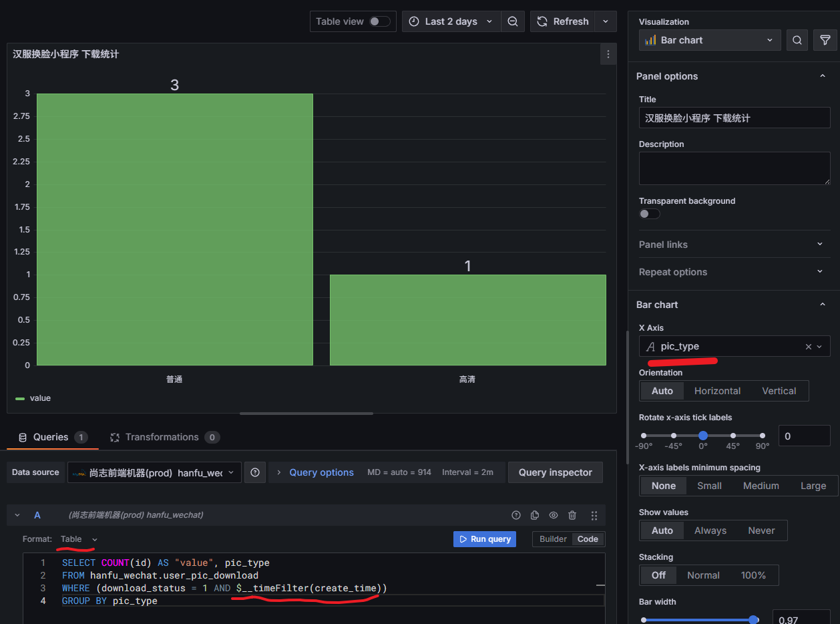Set Stacking to Normal
Viewport: 840px width, 624px height.
click(704, 575)
